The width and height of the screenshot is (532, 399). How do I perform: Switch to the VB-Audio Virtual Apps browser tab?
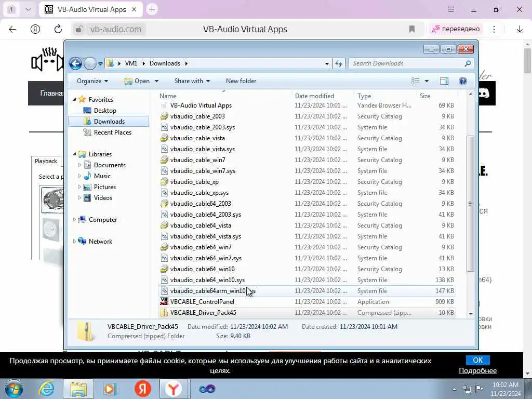(90, 9)
